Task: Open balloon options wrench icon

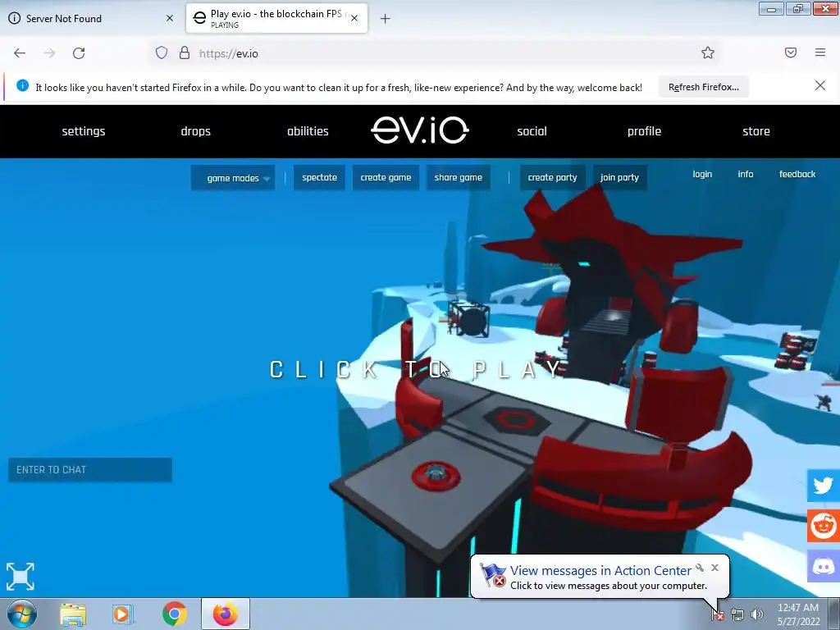Action: point(700,568)
